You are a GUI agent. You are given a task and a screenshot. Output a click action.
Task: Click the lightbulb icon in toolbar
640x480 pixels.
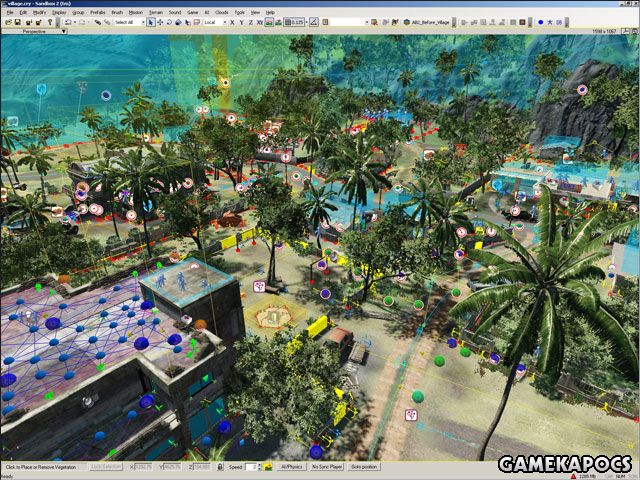click(x=50, y=22)
